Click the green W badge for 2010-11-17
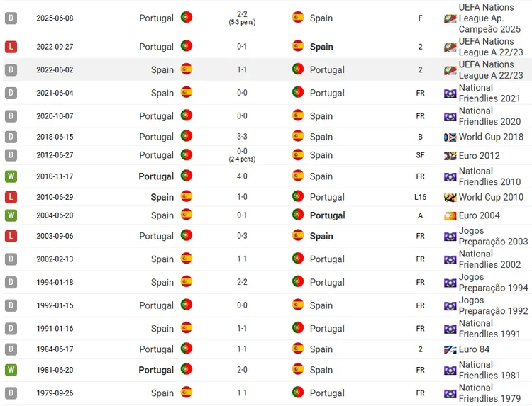Image resolution: width=532 pixels, height=406 pixels. pyautogui.click(x=11, y=176)
